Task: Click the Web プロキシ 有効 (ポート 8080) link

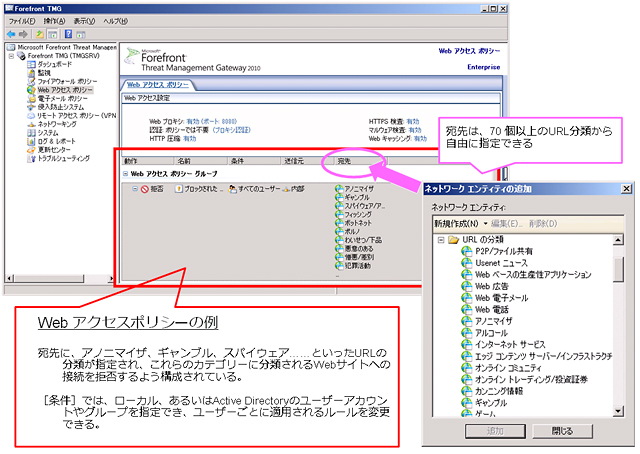Action: click(211, 122)
